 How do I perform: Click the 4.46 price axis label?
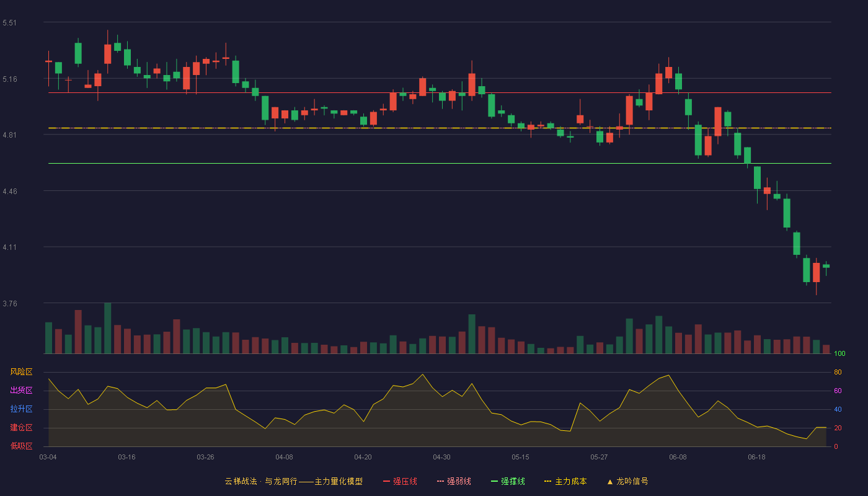point(10,192)
